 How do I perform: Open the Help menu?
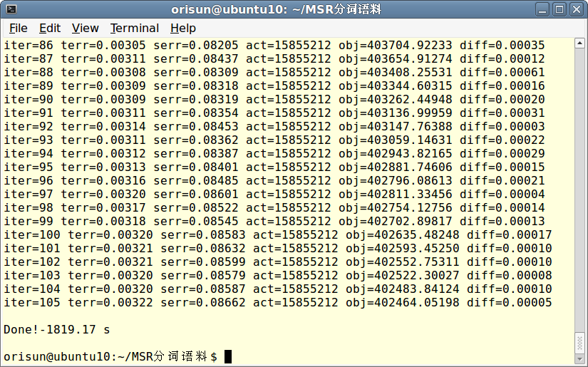click(x=183, y=28)
